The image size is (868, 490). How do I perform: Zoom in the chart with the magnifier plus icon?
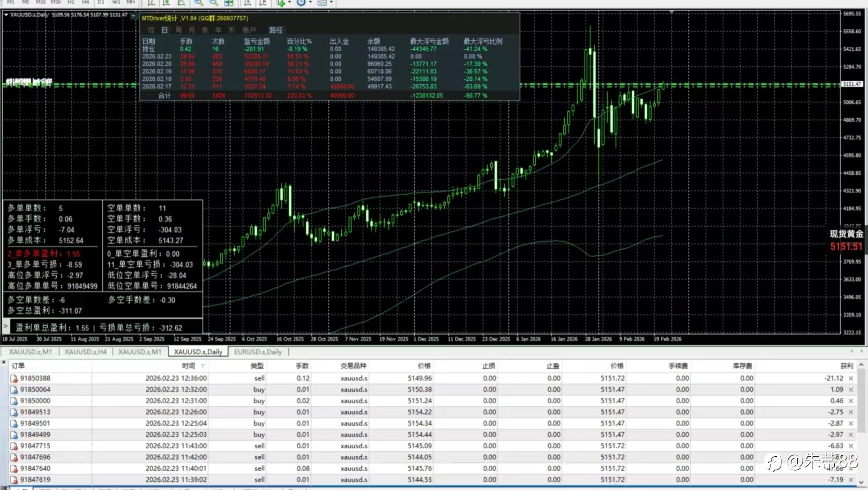(x=199, y=2)
